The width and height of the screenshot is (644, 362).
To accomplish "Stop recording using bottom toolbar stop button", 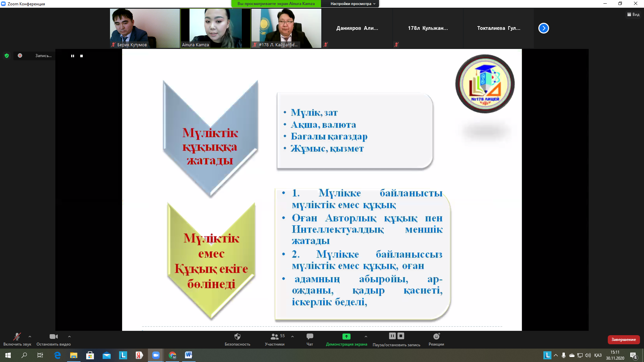I will tap(401, 336).
